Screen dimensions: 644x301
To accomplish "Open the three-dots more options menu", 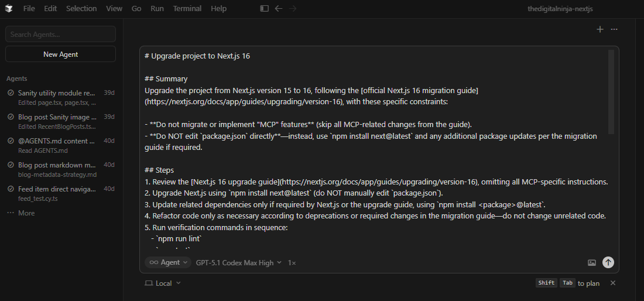I will point(614,29).
